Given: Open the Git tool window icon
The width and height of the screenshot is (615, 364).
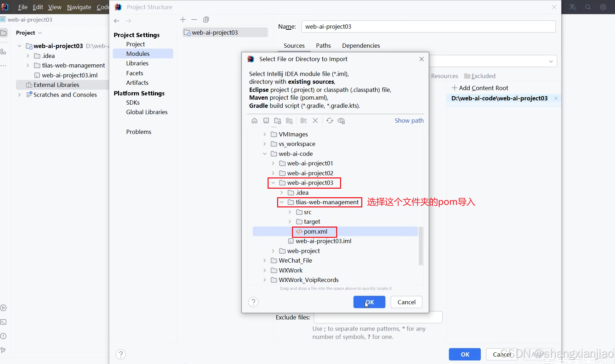Looking at the screenshot, I should click(x=3, y=350).
